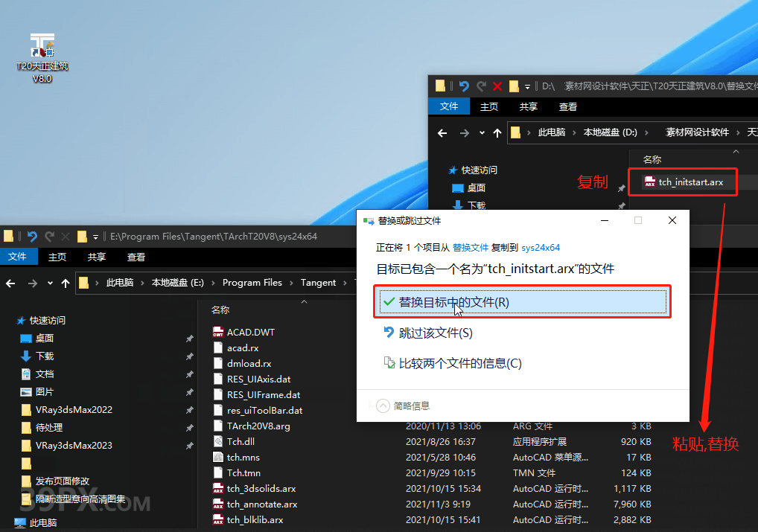The image size is (758, 532).
Task: Click undo icon in E: Explorer title bar
Action: pos(32,237)
